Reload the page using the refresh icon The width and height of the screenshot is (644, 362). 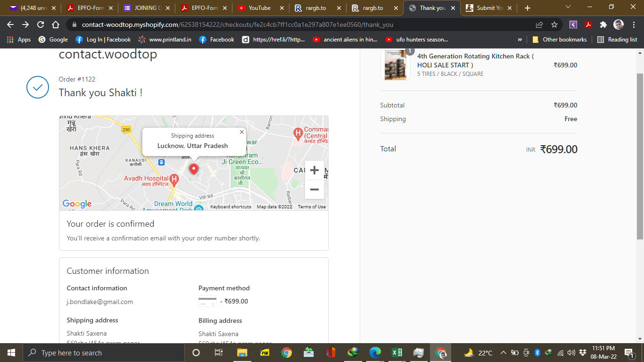(41, 25)
